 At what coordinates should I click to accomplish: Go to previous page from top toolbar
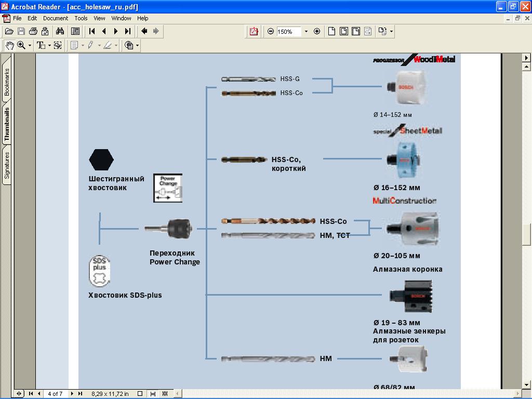[x=104, y=32]
